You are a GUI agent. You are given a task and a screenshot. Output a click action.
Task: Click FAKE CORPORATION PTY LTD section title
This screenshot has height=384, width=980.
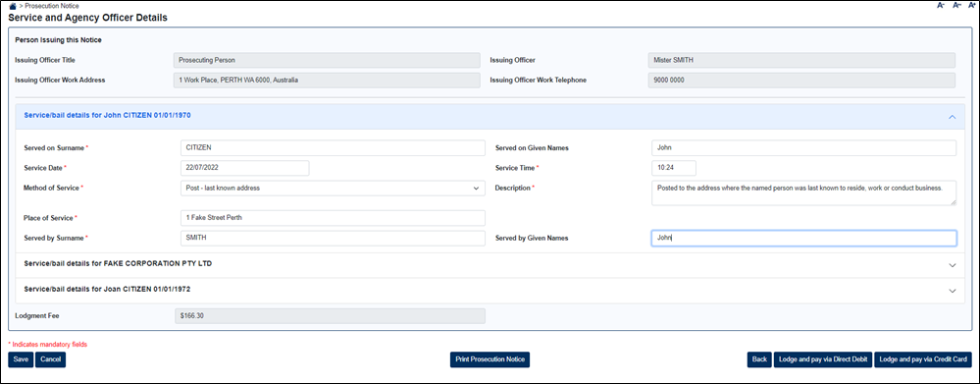coord(118,264)
